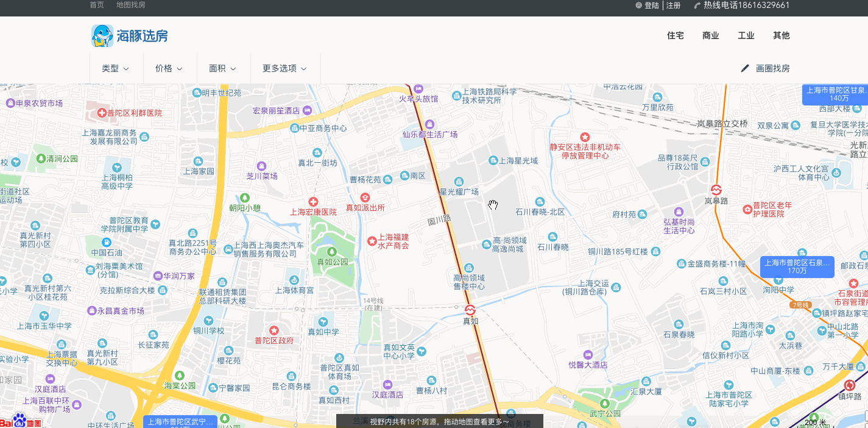Open the 类型 dropdown filter
The width and height of the screenshot is (868, 428).
(x=116, y=68)
